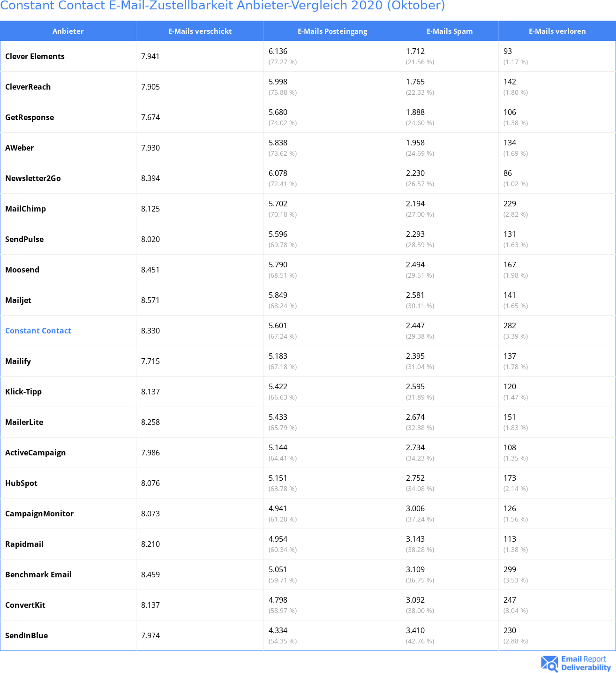
Task: Open the Constant Contact provider link
Action: (x=38, y=331)
